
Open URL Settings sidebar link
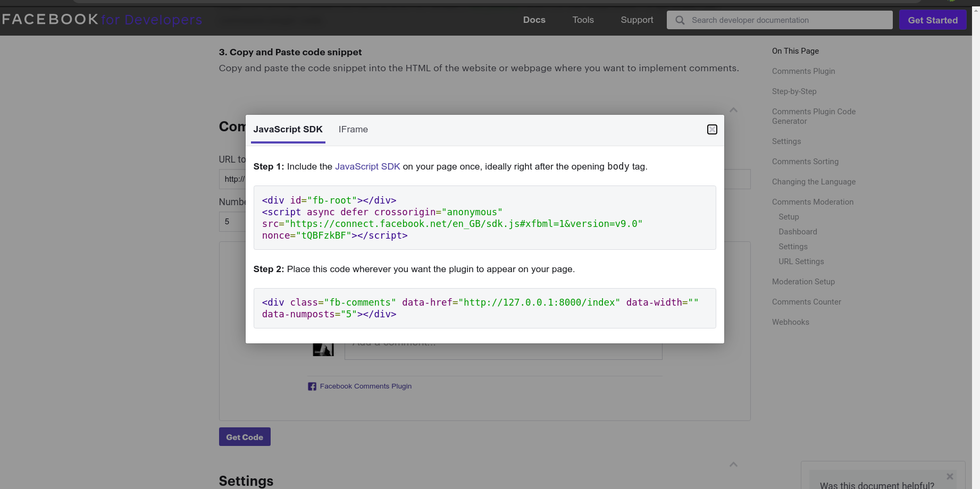[801, 262]
